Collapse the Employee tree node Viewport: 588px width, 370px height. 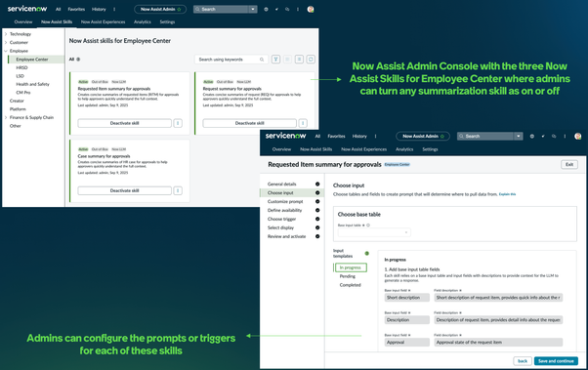pyautogui.click(x=6, y=51)
